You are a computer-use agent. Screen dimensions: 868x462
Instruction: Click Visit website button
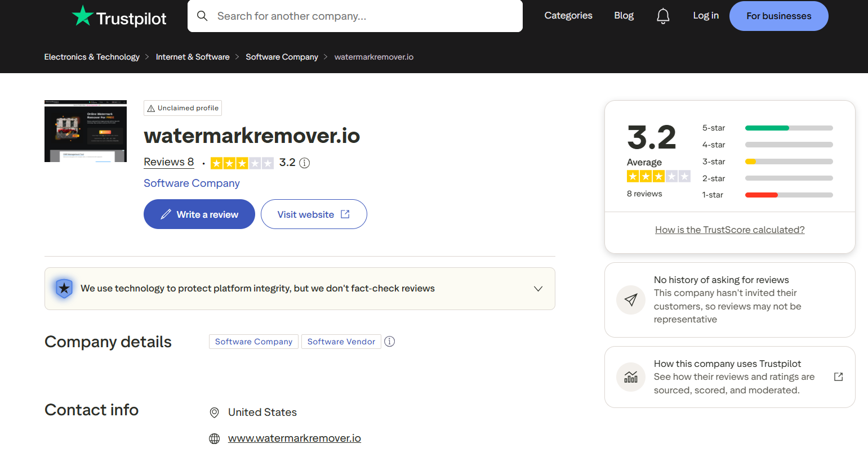pyautogui.click(x=314, y=214)
